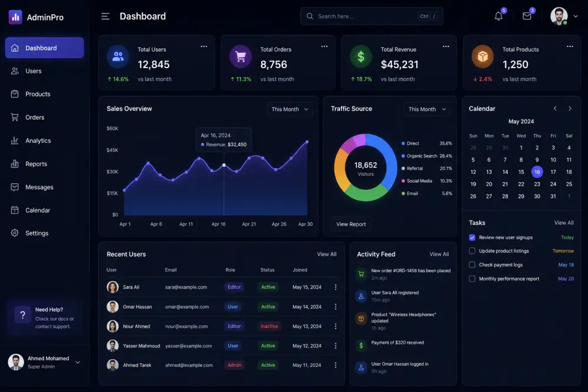Click the Email legend color dot
The height and width of the screenshot is (392, 588).
(403, 193)
